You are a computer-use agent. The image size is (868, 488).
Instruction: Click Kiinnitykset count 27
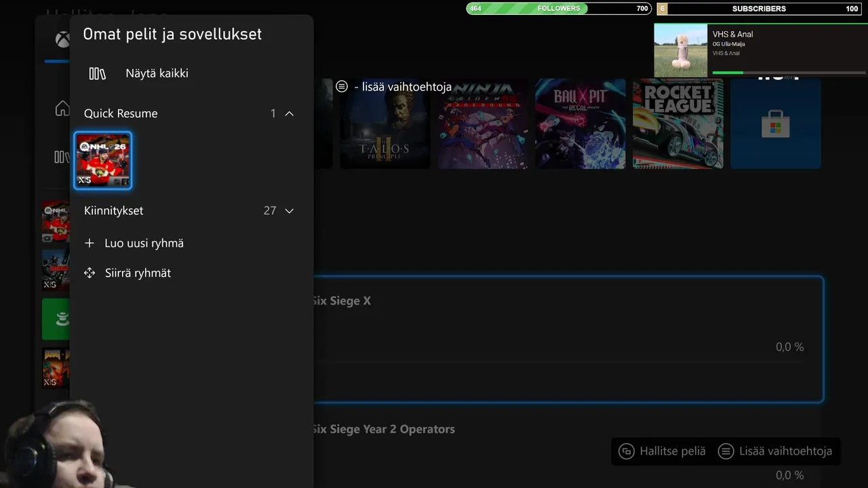pyautogui.click(x=270, y=211)
